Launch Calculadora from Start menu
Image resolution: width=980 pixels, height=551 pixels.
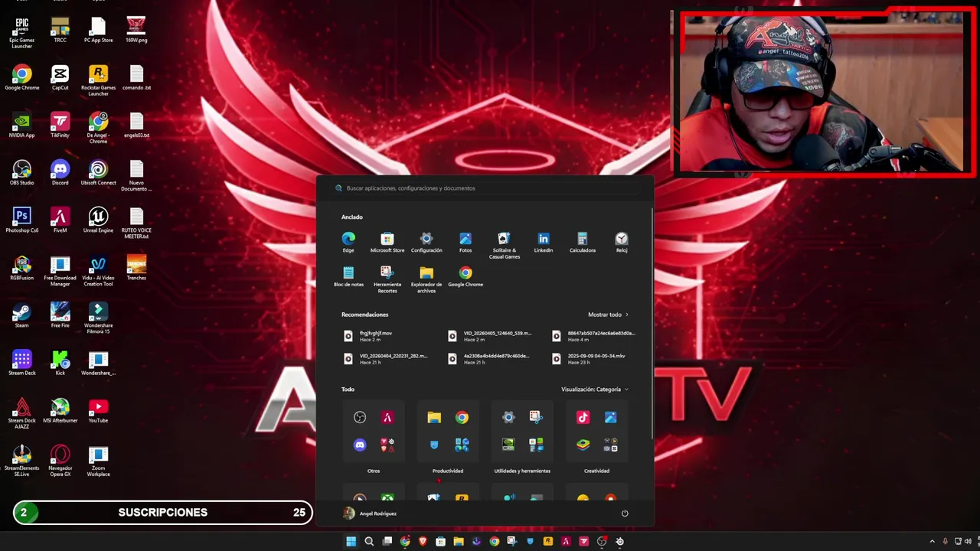click(582, 243)
